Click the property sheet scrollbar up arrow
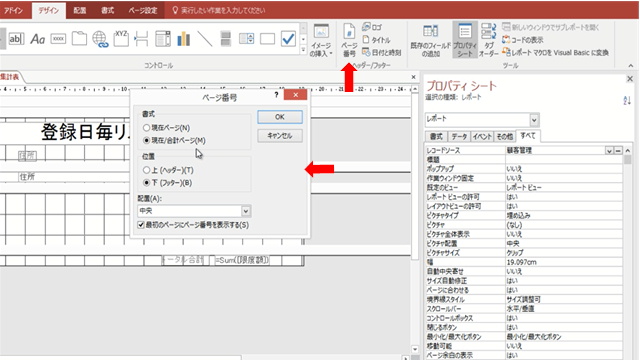The height and width of the screenshot is (360, 640). click(627, 151)
